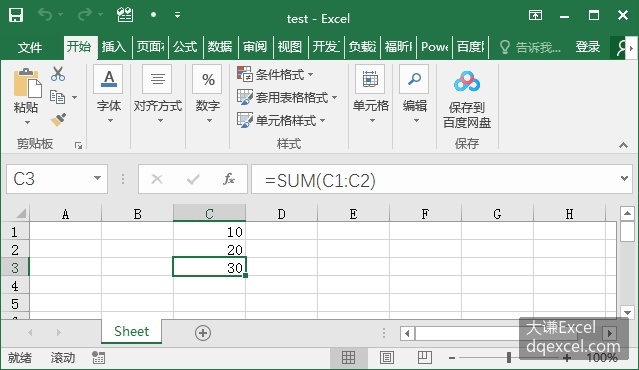
Task: Add a new sheet with plus button
Action: [x=203, y=333]
